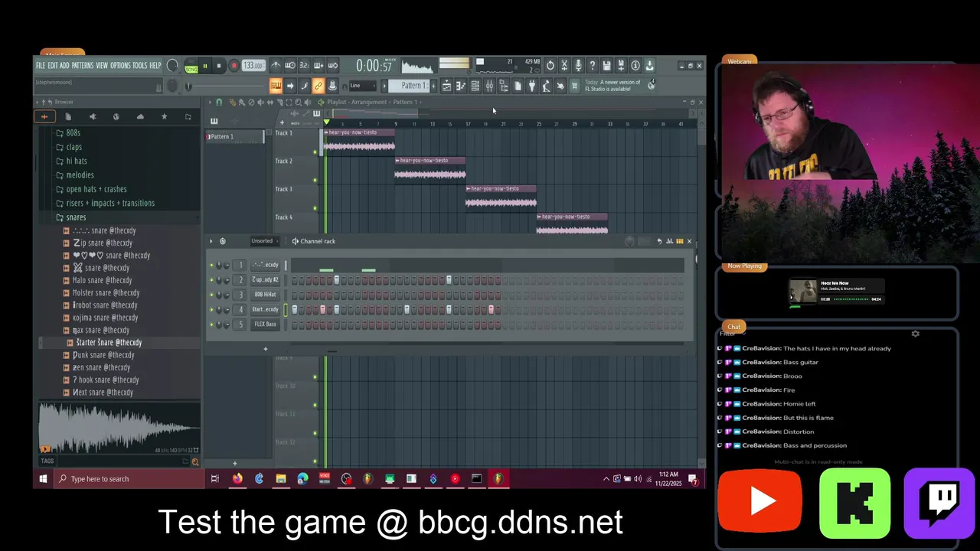
Task: Expand the 808s folder
Action: pos(73,133)
